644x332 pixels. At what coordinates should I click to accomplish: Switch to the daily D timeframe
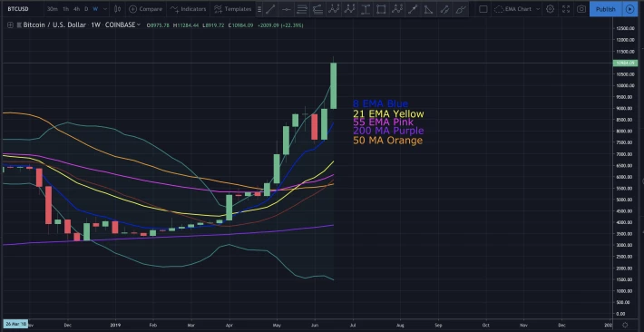86,9
